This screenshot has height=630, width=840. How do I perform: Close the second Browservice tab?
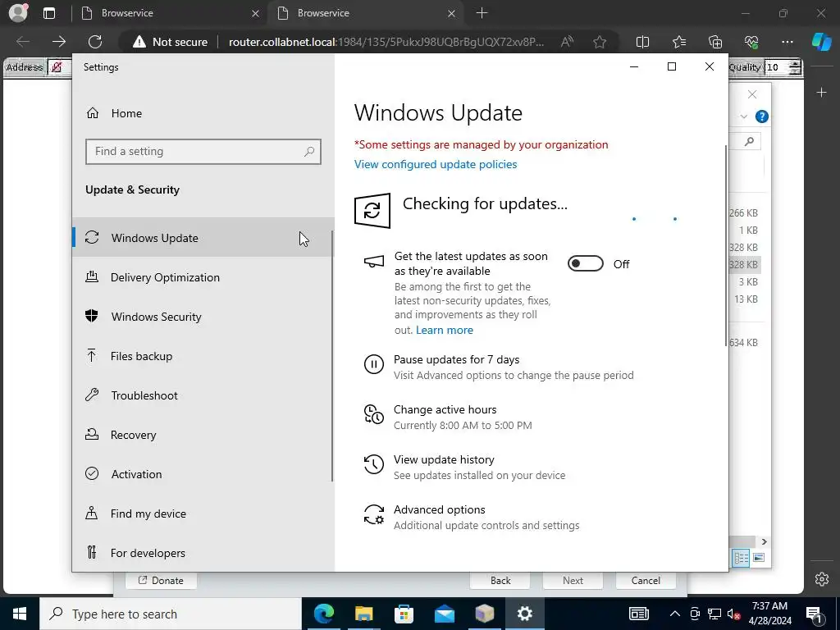pos(452,13)
